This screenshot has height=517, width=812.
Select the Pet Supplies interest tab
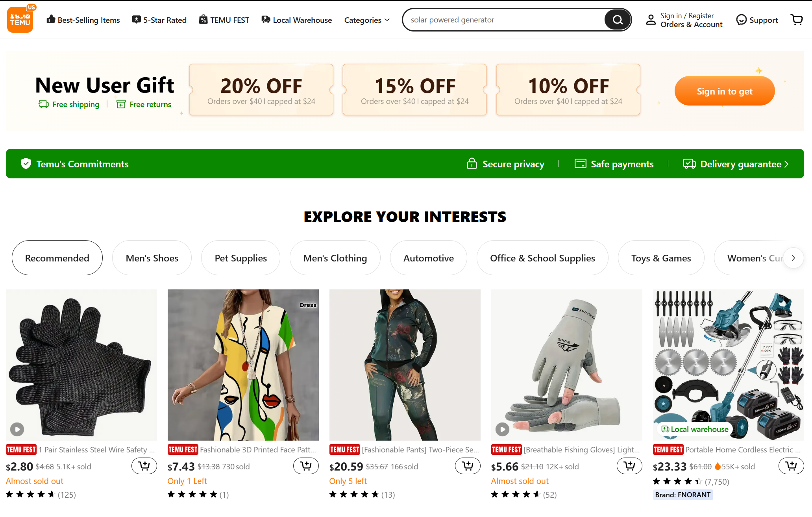point(240,258)
